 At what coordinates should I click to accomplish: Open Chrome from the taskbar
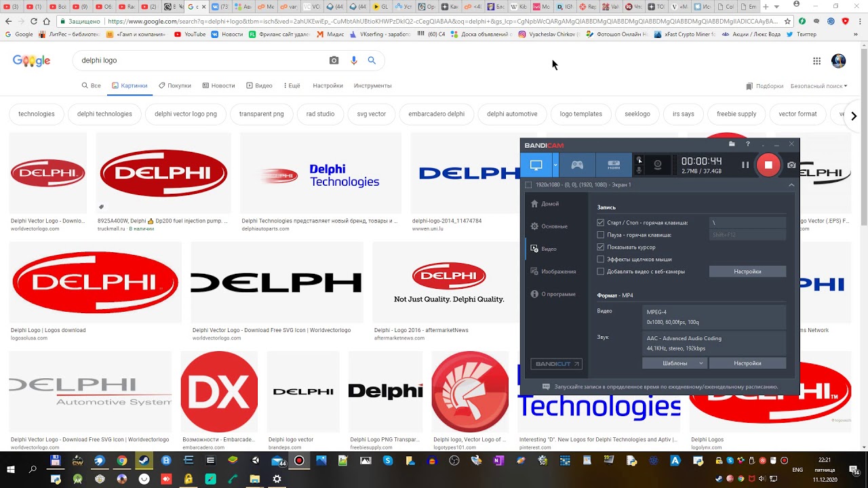tap(121, 460)
